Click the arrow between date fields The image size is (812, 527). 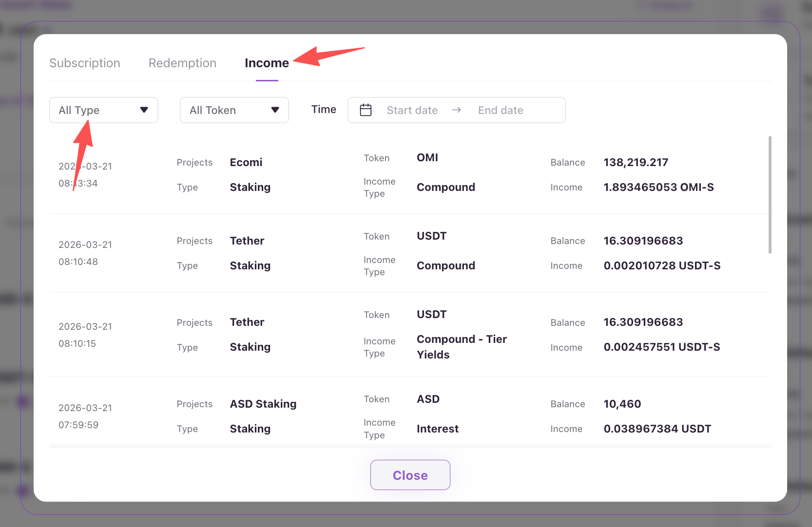coord(457,110)
